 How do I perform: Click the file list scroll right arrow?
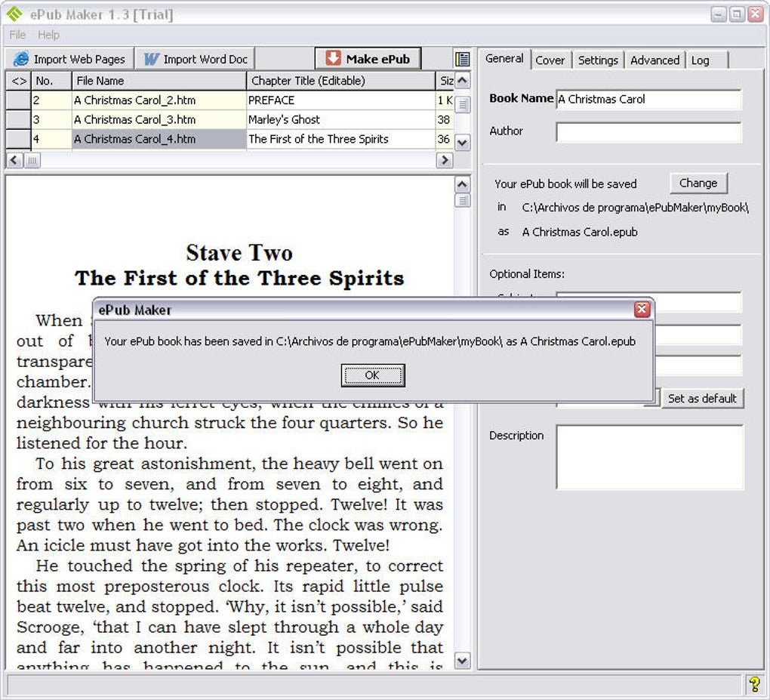445,160
